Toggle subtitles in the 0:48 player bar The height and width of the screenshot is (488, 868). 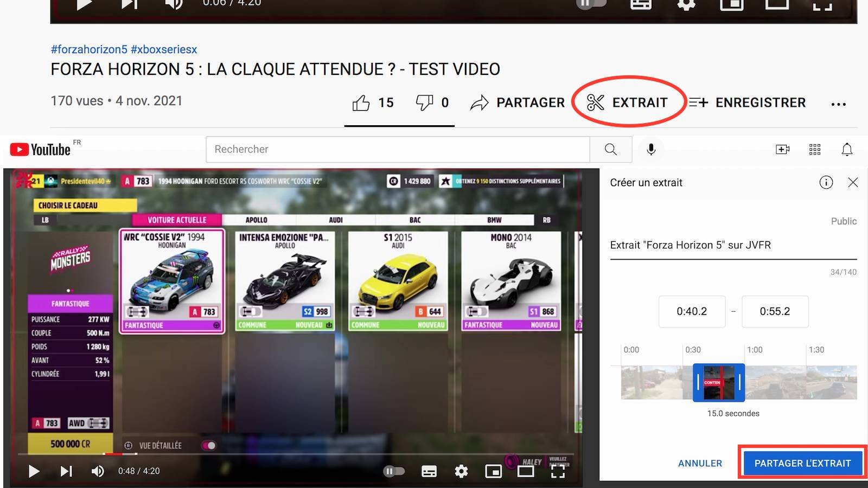[x=429, y=471]
